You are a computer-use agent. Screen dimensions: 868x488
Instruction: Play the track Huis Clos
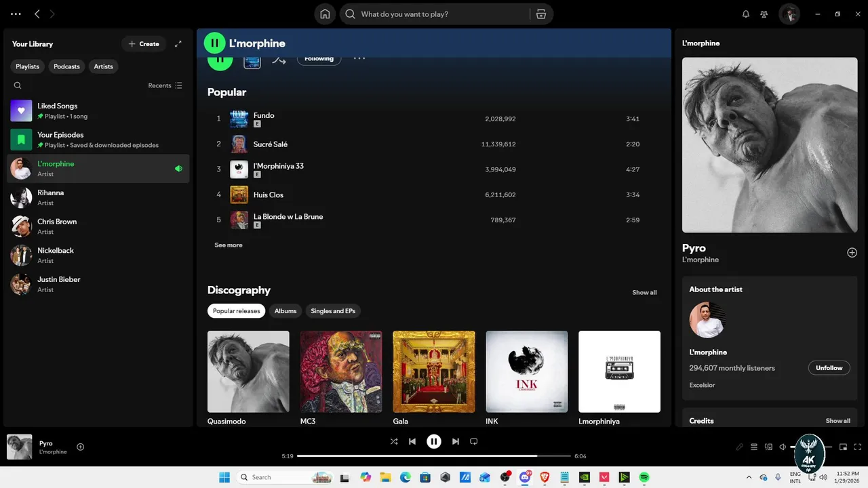point(434,195)
